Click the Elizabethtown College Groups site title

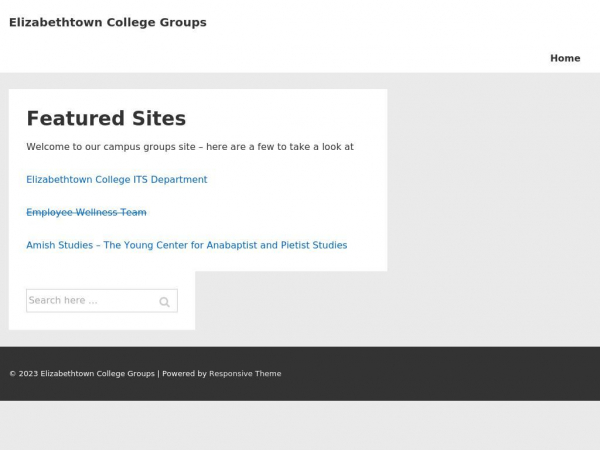click(108, 22)
